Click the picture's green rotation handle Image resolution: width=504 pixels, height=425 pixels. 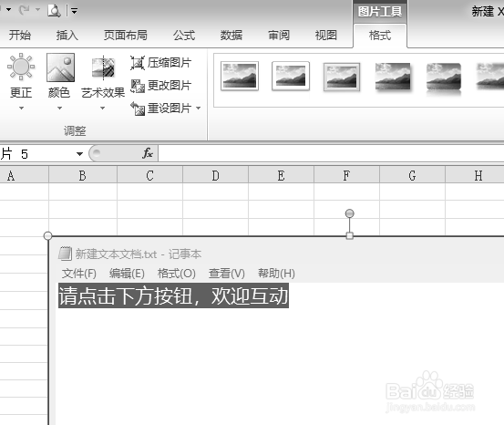pos(349,213)
